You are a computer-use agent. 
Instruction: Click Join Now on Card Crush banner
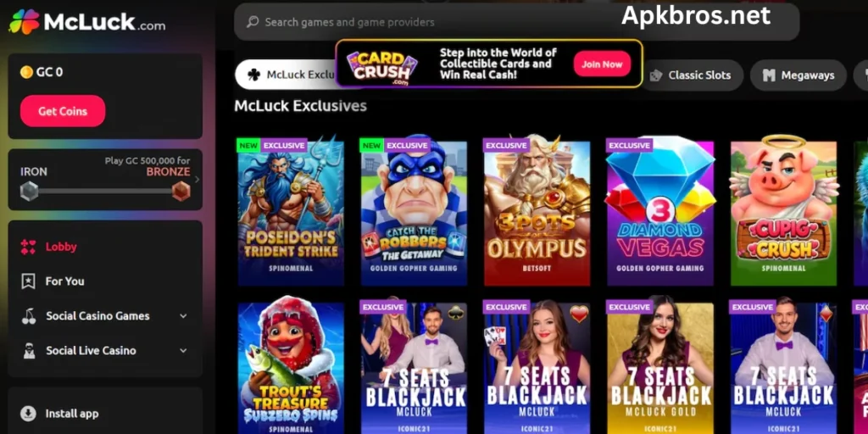tap(602, 64)
